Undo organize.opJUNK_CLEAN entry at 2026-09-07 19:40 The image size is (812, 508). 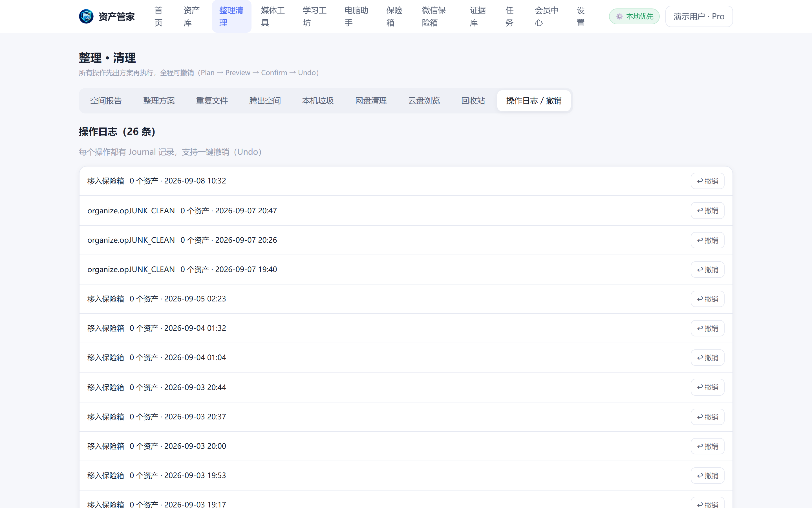707,270
